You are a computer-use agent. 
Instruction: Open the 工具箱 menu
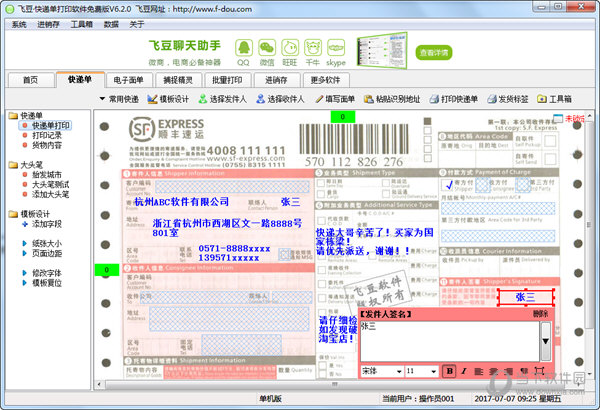(82, 25)
